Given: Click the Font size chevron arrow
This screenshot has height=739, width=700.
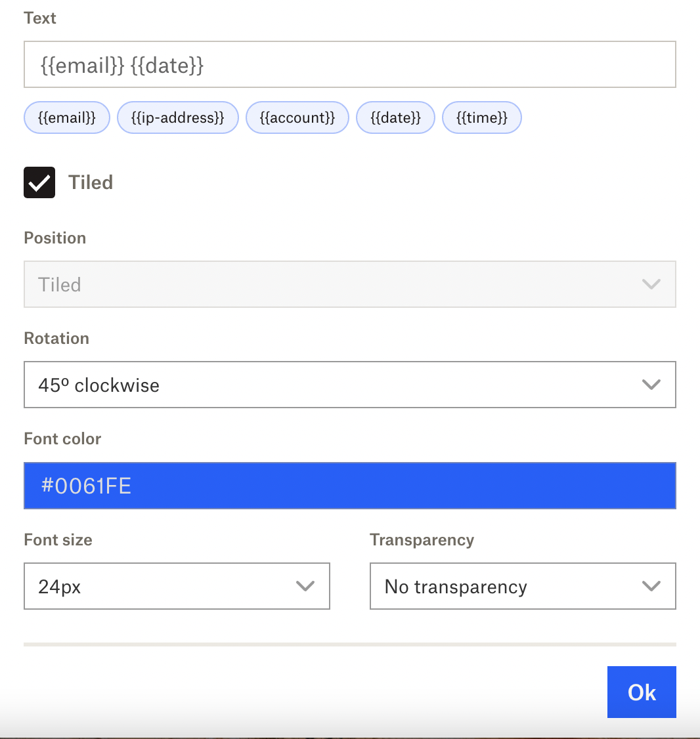Looking at the screenshot, I should pos(305,586).
